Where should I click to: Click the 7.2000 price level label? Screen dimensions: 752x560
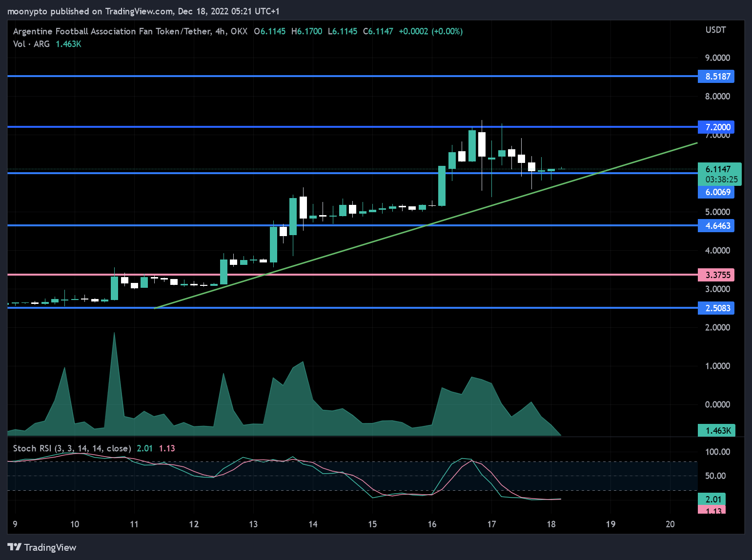[716, 127]
